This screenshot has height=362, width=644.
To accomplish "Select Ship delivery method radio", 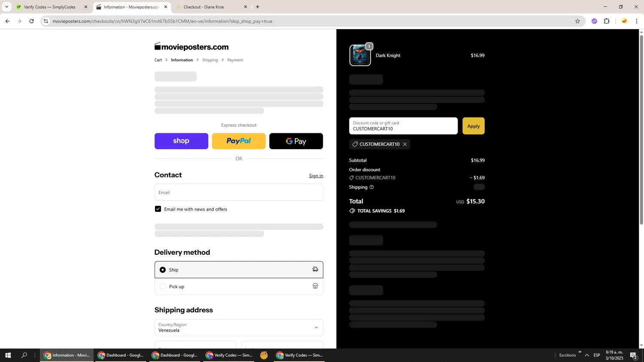I will (x=163, y=270).
